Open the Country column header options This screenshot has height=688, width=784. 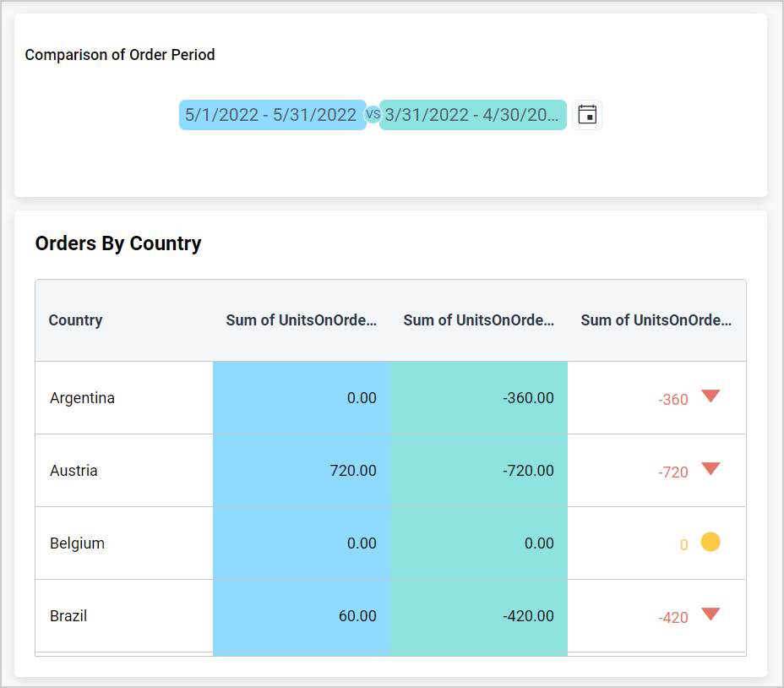(x=75, y=320)
